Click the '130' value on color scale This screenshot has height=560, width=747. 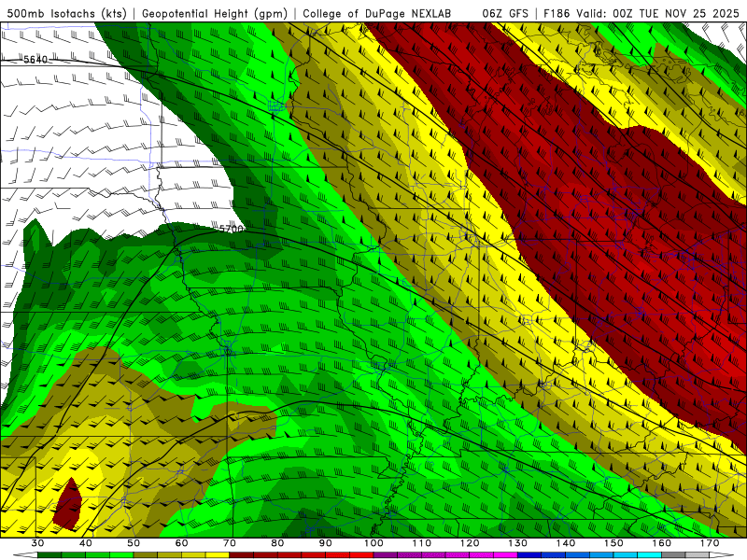(x=518, y=543)
